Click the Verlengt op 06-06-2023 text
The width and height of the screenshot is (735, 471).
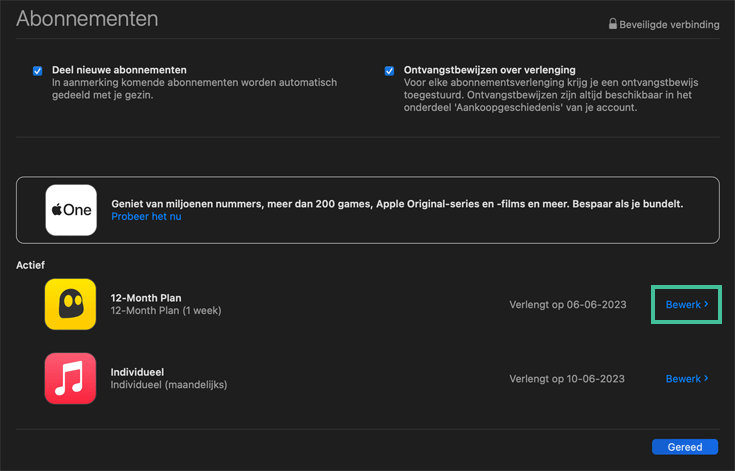click(x=568, y=305)
